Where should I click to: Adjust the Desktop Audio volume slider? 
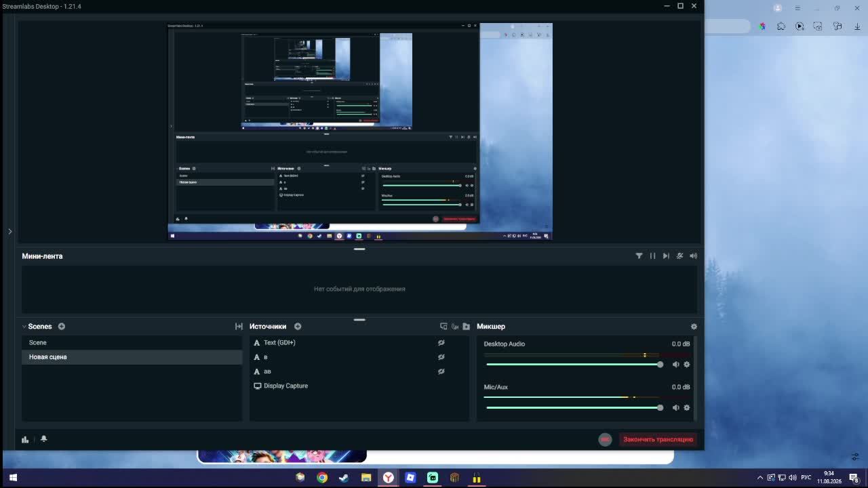tap(574, 365)
